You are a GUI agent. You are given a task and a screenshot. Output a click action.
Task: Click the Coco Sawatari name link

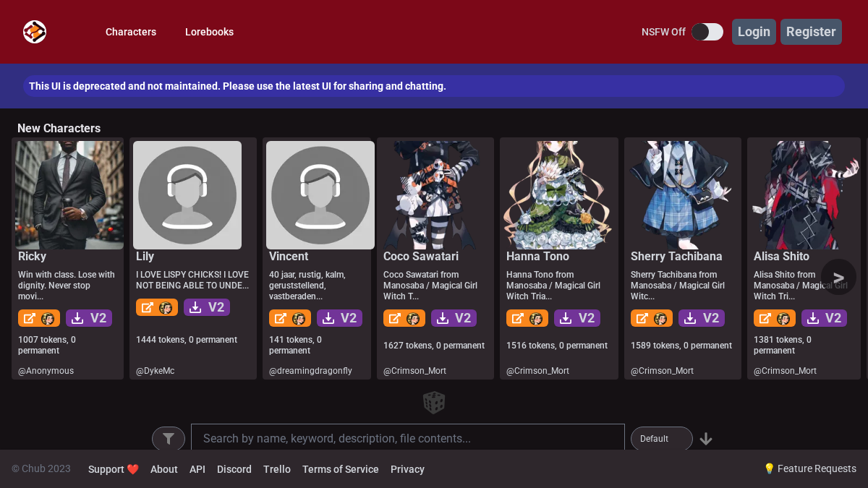[x=421, y=256]
